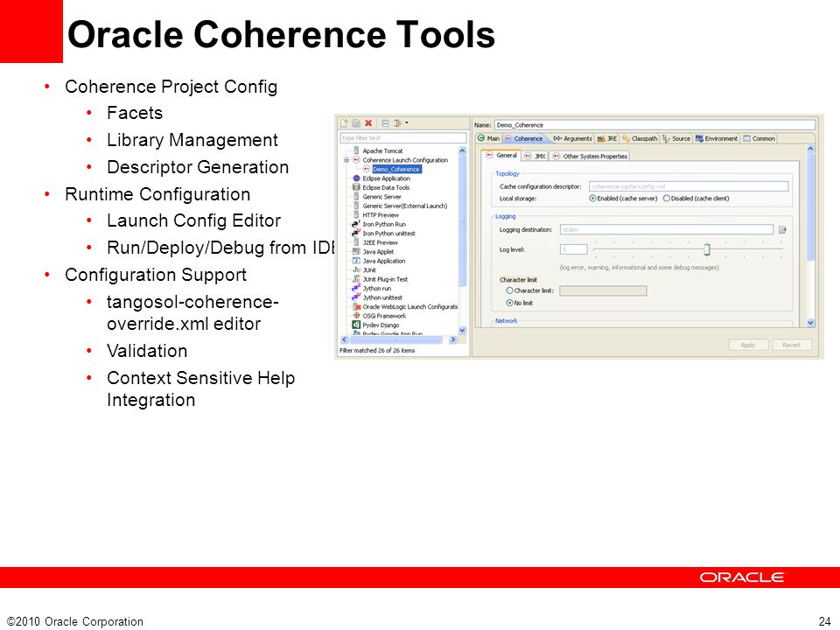The width and height of the screenshot is (840, 630).
Task: Click the Cache configuration descriptor field
Action: click(x=689, y=186)
